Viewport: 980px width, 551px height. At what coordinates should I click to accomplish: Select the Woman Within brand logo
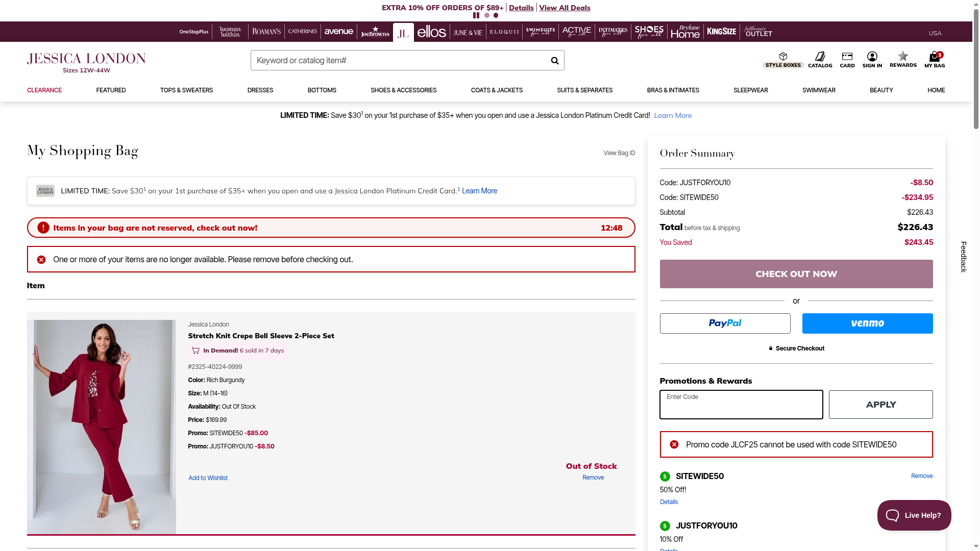pos(230,32)
